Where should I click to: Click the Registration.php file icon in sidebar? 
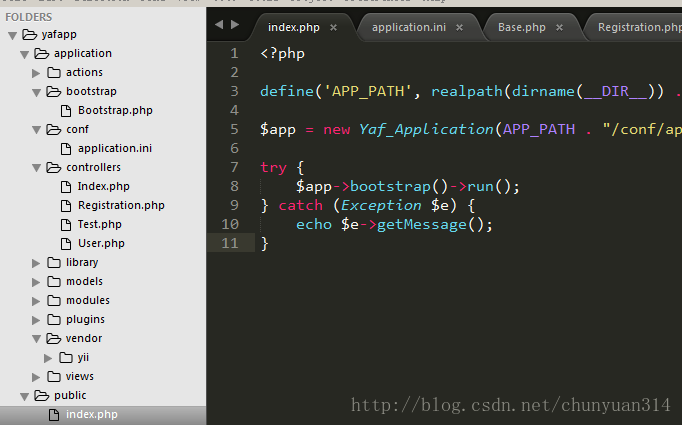pos(66,206)
